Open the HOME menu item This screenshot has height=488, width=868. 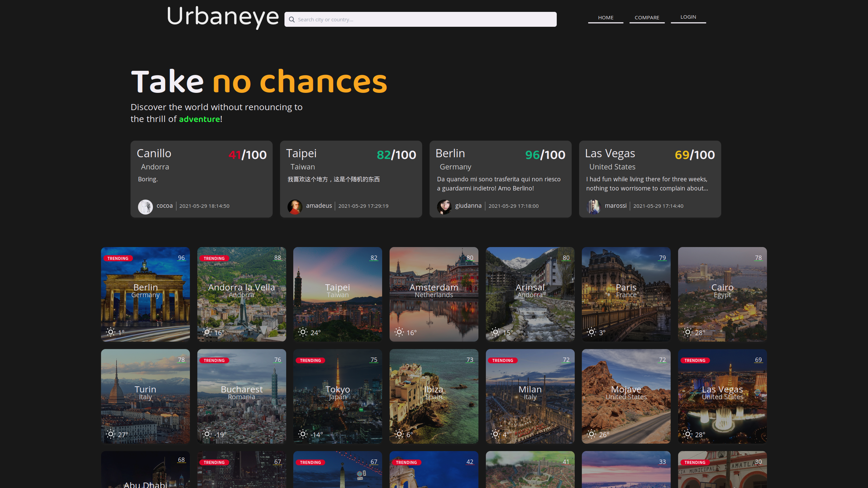(606, 18)
